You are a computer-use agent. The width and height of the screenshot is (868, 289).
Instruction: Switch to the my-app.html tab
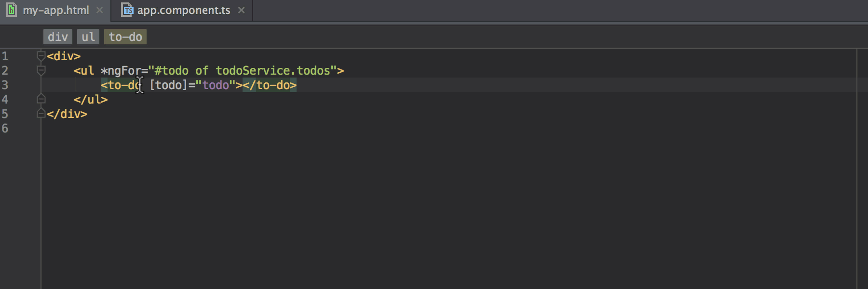pos(55,10)
